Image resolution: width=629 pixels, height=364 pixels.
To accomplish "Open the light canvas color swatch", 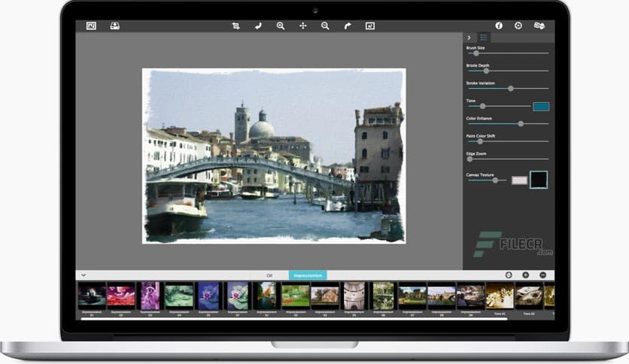I will 519,180.
